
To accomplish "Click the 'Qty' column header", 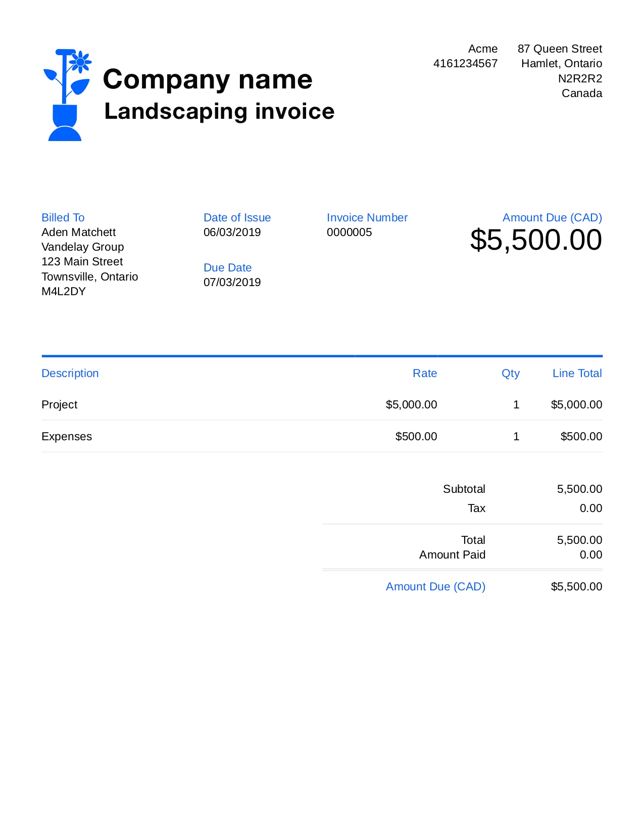I will (511, 374).
